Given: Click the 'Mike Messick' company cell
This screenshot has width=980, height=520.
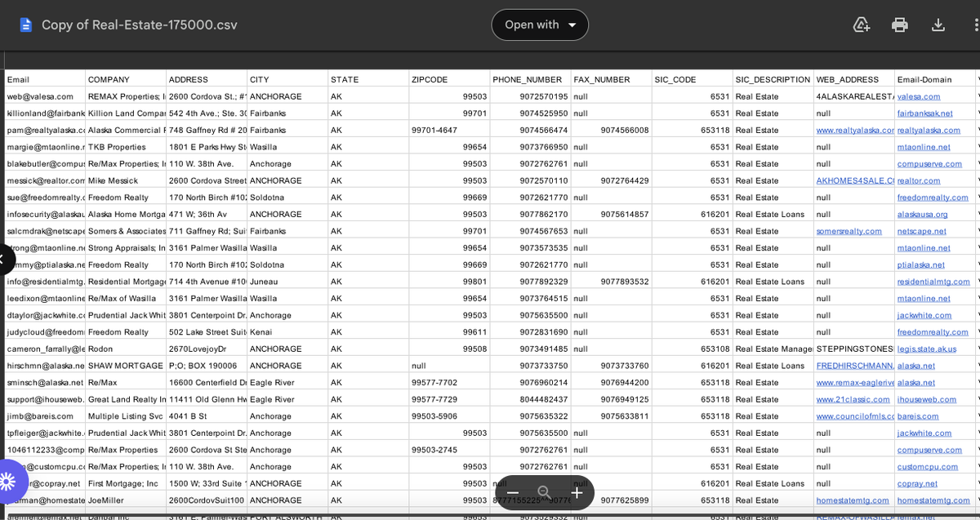Looking at the screenshot, I should tap(126, 180).
